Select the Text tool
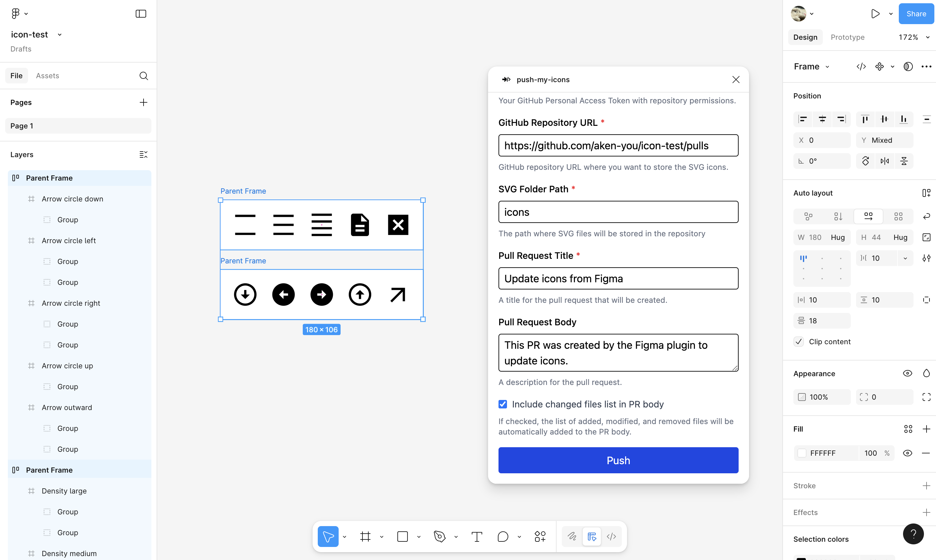 [x=477, y=536]
